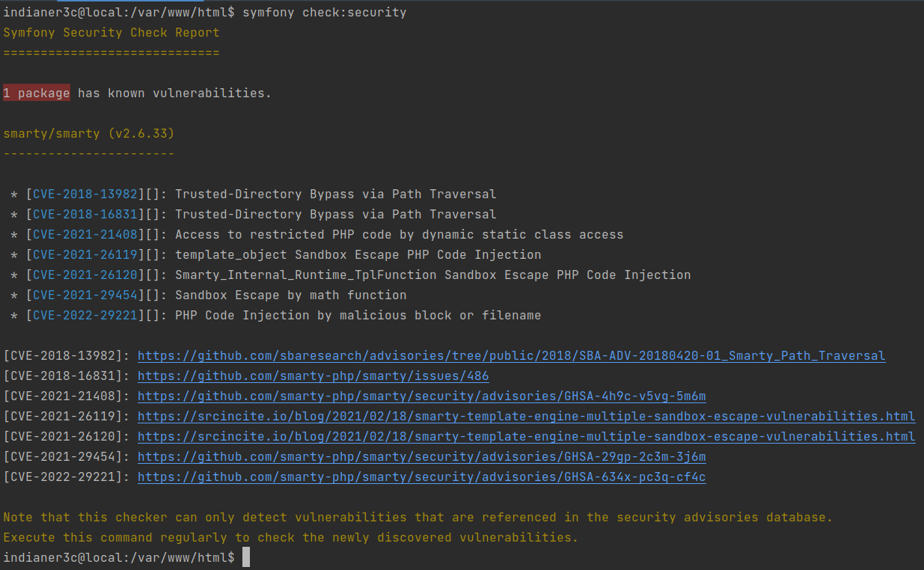Open the CVE-2021-26120 link in the bullet list

coord(85,275)
